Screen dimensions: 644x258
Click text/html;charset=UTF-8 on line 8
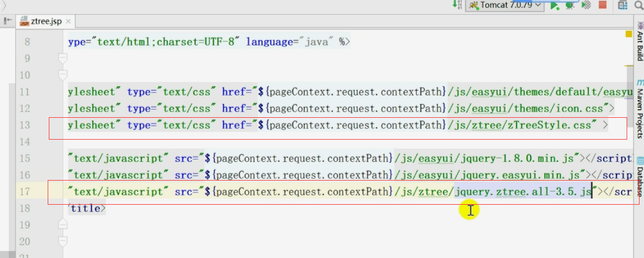tap(165, 42)
